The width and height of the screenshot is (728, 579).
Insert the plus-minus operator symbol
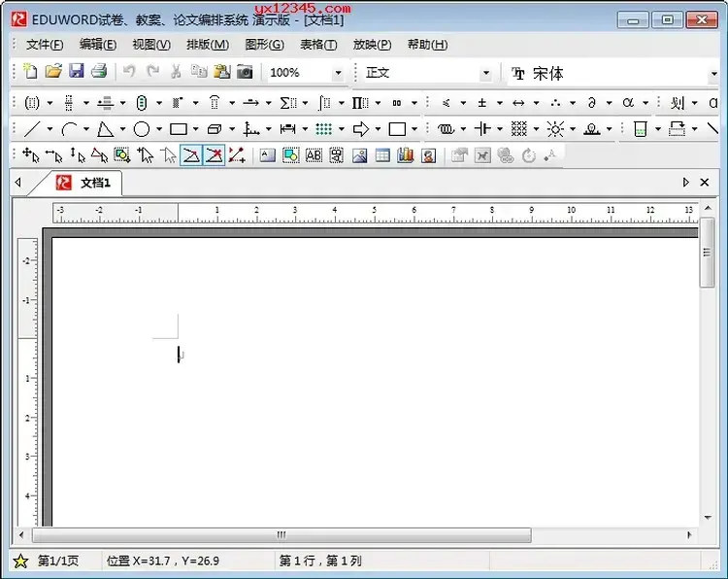(481, 103)
